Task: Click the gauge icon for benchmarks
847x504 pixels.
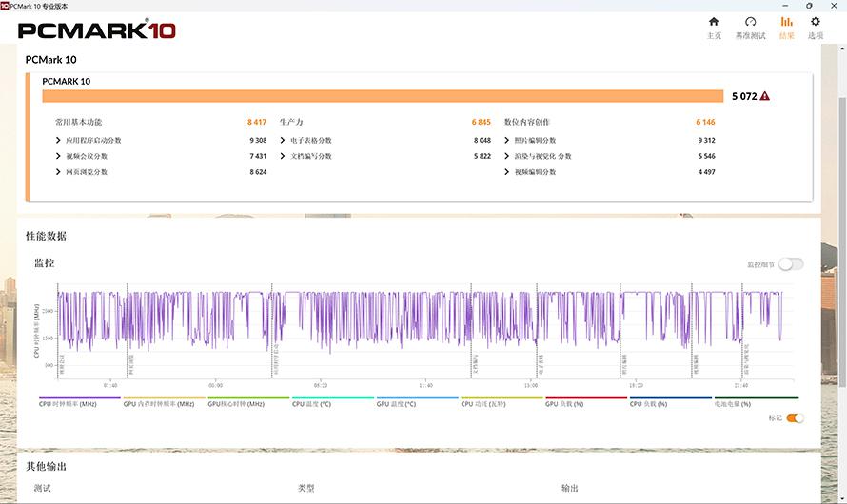Action: [x=750, y=22]
